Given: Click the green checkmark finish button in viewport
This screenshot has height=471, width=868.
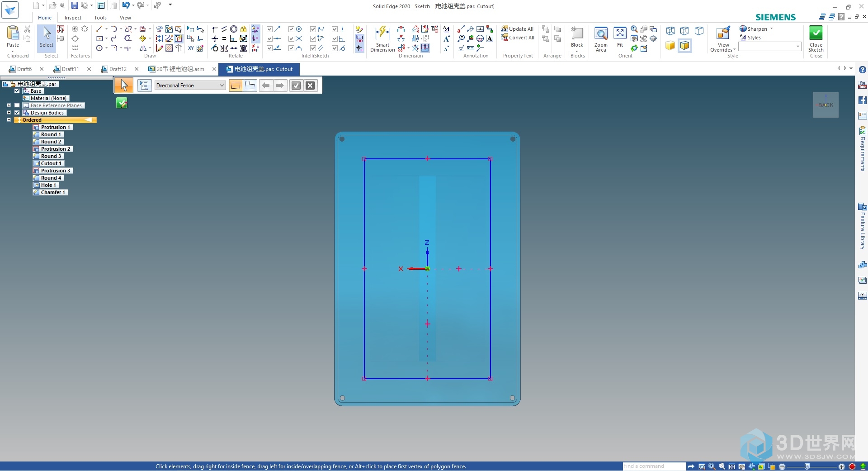Looking at the screenshot, I should click(x=122, y=103).
